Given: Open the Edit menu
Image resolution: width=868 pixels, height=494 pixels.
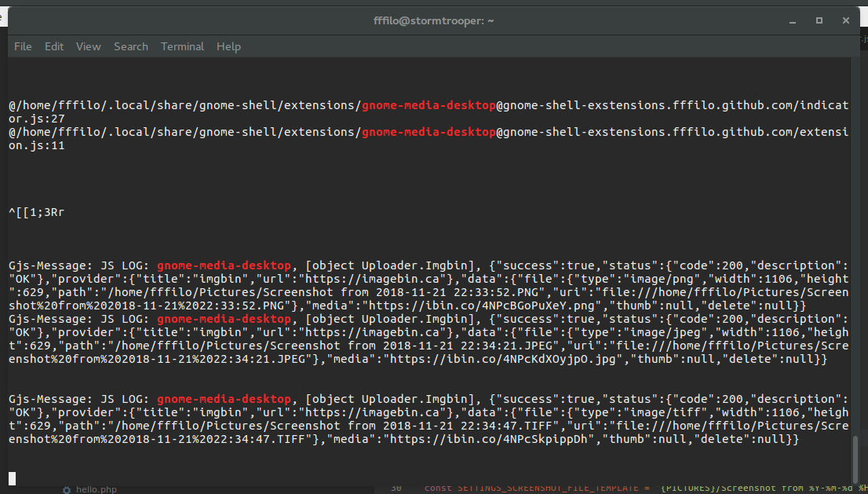Looking at the screenshot, I should click(53, 46).
